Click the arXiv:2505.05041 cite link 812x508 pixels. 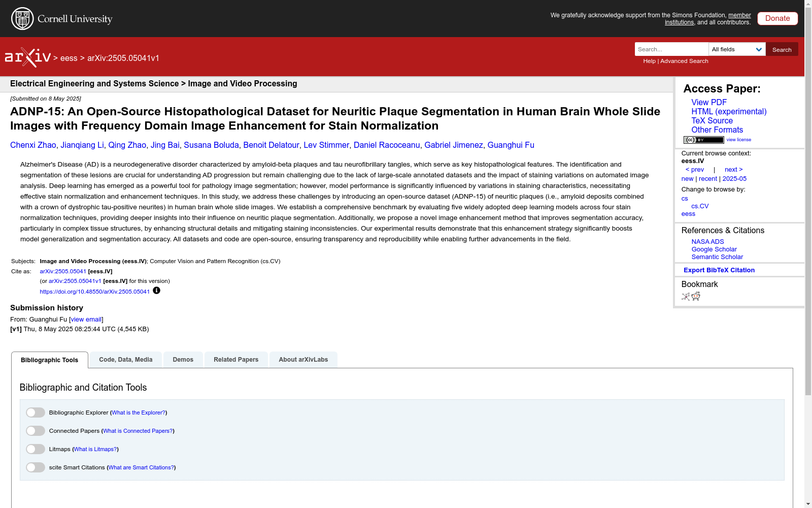point(63,271)
